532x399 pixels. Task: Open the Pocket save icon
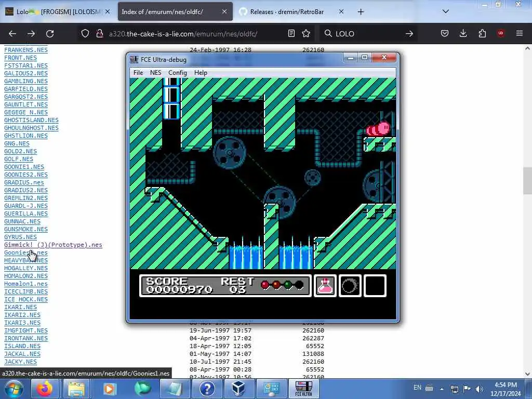[x=445, y=33]
